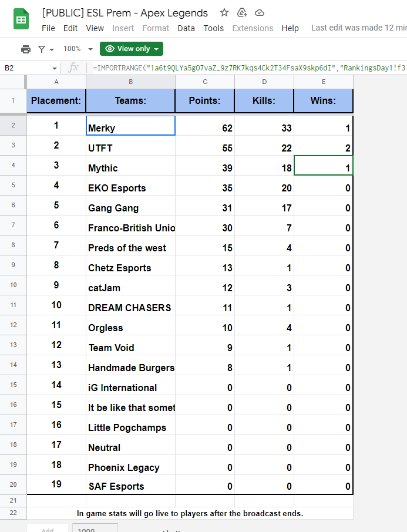Open the zoom level dropdown
The width and height of the screenshot is (407, 532).
coord(78,49)
